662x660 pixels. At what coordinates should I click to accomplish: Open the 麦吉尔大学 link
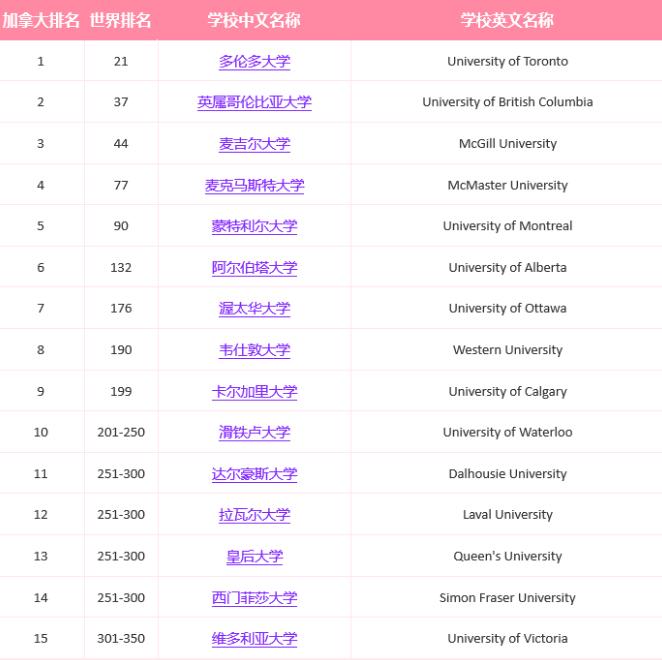pos(254,144)
